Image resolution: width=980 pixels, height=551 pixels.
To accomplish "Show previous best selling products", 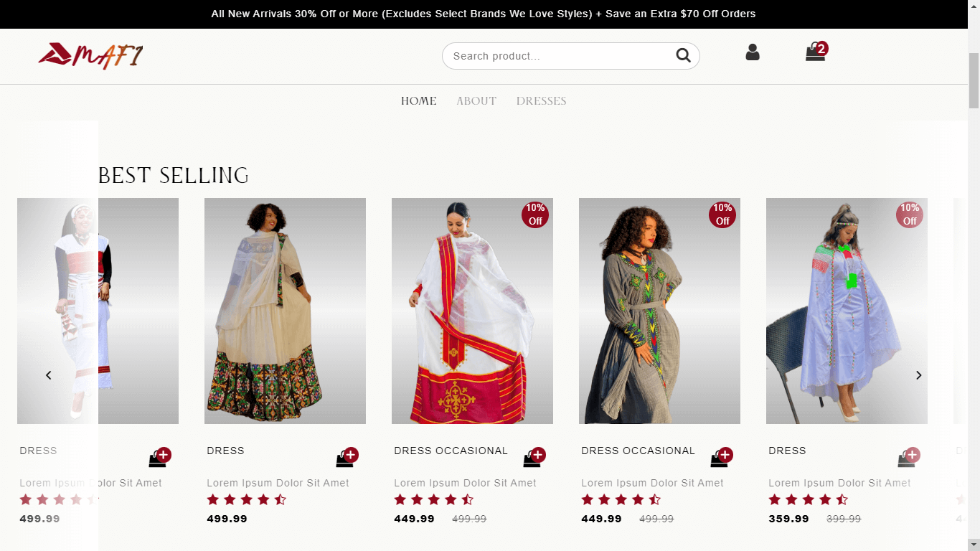I will [x=49, y=375].
